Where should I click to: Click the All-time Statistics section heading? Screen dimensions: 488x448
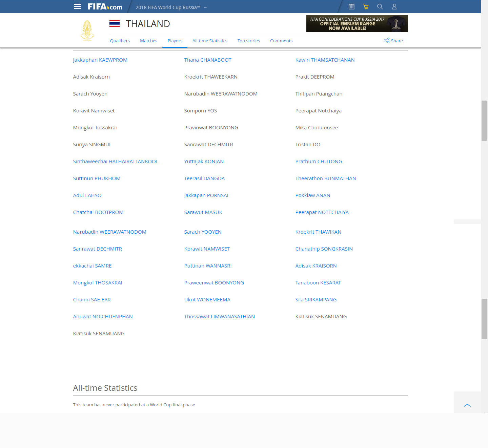point(105,388)
